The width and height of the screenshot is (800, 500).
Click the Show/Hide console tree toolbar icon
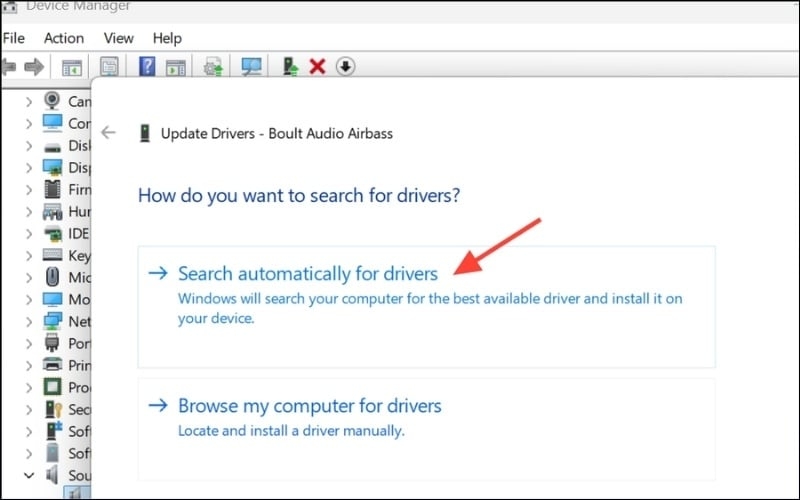click(71, 67)
